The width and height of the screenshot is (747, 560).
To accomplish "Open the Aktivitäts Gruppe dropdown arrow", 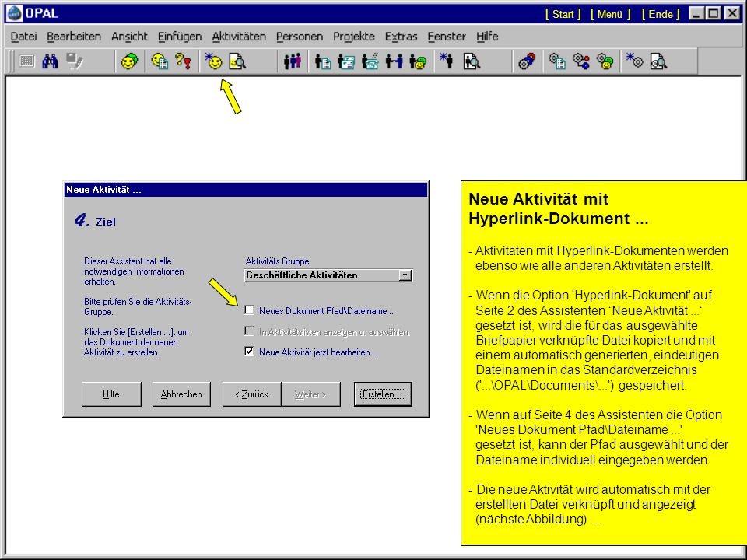I will coord(405,275).
